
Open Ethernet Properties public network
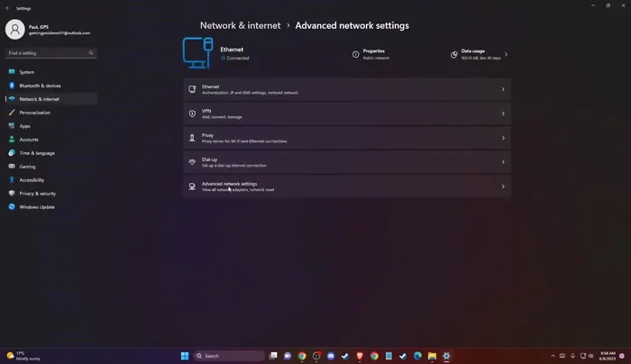(371, 54)
